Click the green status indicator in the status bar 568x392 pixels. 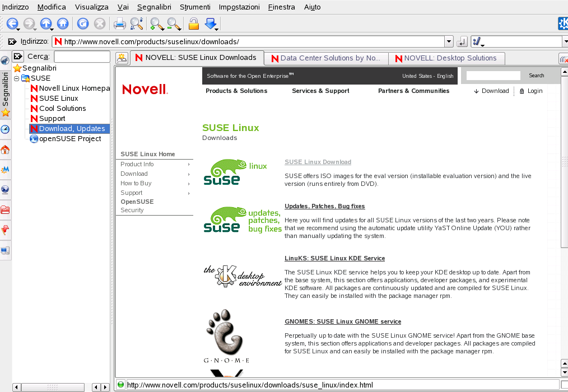(x=121, y=385)
